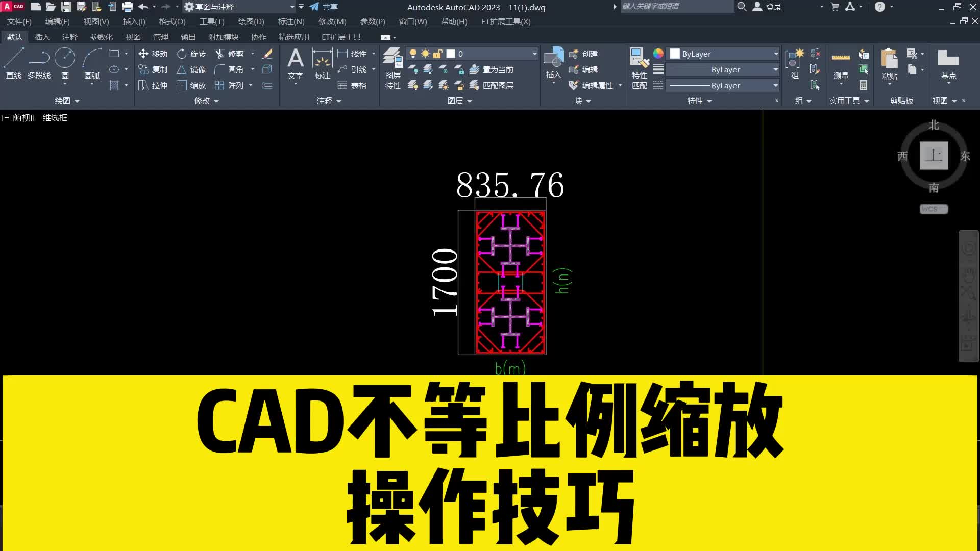Expand the 修改 panel

[207, 101]
